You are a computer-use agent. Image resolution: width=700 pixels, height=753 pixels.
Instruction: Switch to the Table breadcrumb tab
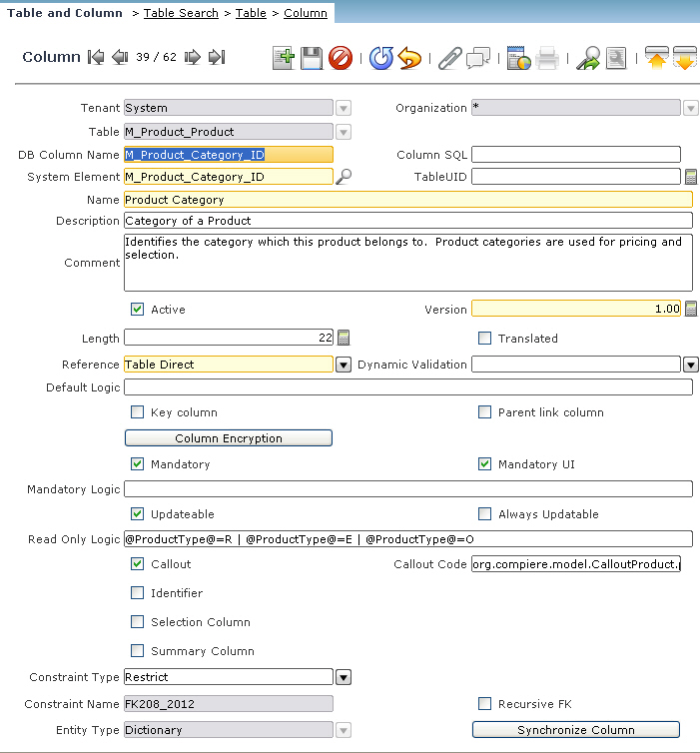(x=251, y=13)
